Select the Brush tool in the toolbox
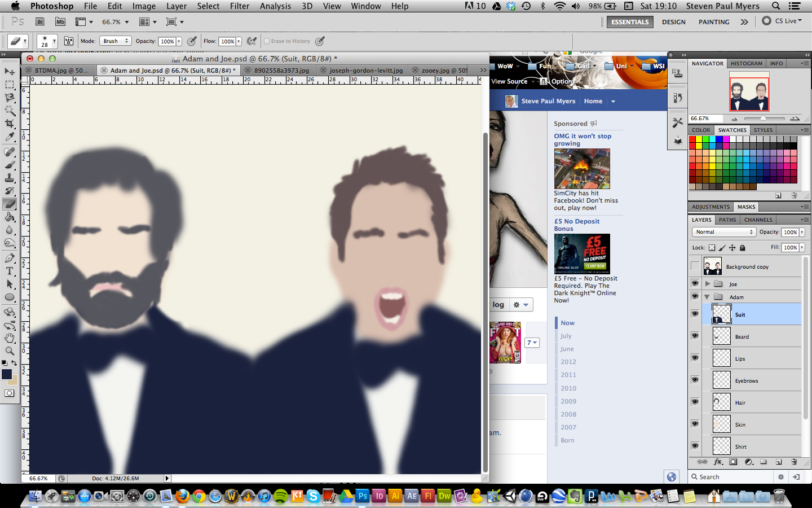The image size is (812, 508). click(10, 165)
